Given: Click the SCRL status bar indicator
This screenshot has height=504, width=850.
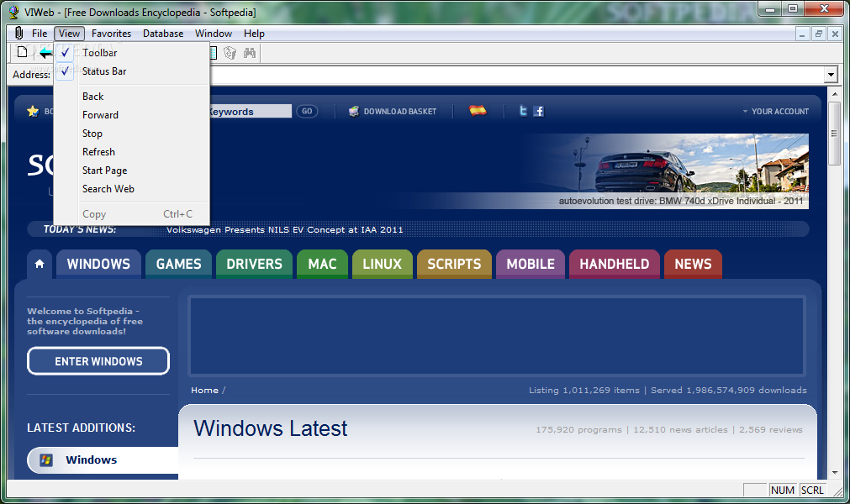Looking at the screenshot, I should [812, 490].
